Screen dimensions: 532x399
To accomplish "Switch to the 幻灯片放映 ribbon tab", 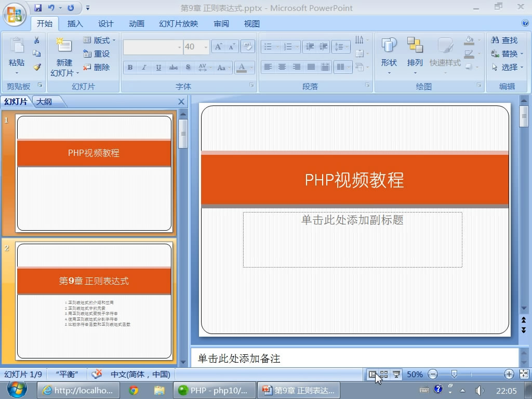I will [x=179, y=24].
